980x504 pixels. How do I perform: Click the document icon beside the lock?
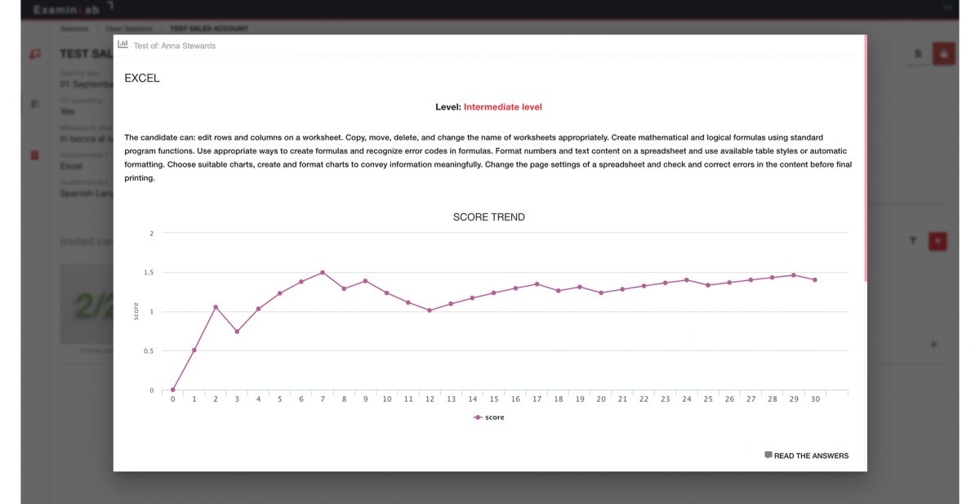click(x=918, y=54)
